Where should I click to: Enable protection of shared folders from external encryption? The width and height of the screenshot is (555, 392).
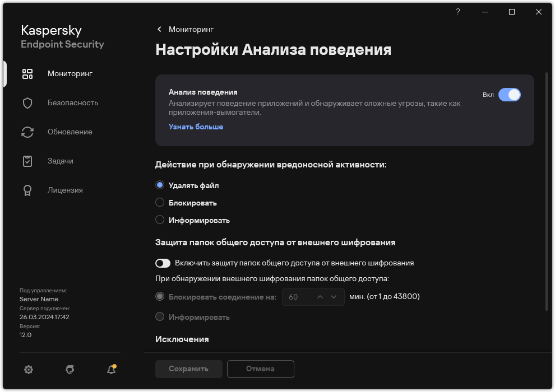pos(163,263)
